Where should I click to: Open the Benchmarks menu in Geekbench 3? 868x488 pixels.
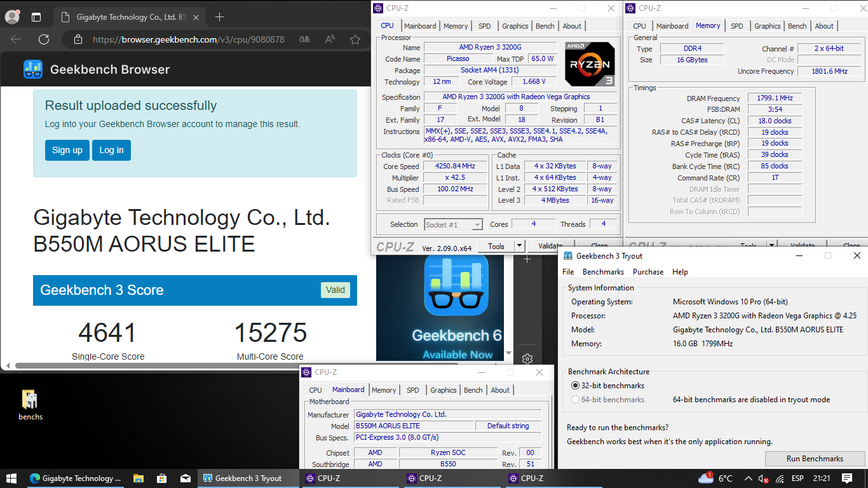click(603, 272)
